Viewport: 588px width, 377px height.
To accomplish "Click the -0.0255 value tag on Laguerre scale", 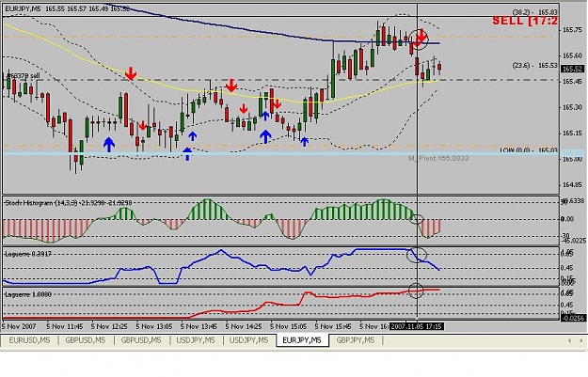I will click(x=573, y=318).
